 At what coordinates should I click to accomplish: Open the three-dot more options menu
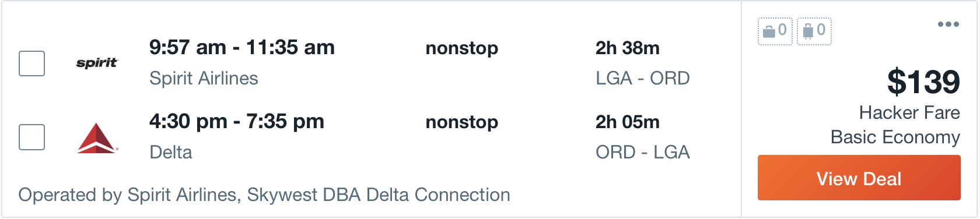948,24
